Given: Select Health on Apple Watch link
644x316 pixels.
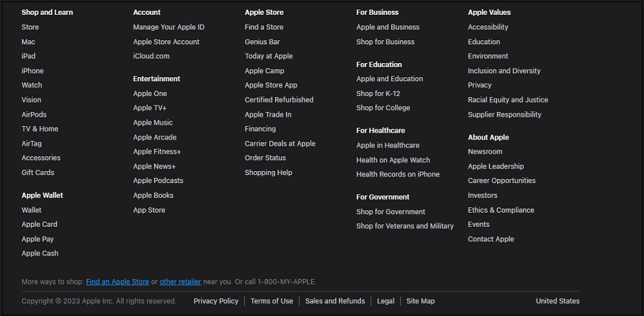Looking at the screenshot, I should pyautogui.click(x=393, y=160).
